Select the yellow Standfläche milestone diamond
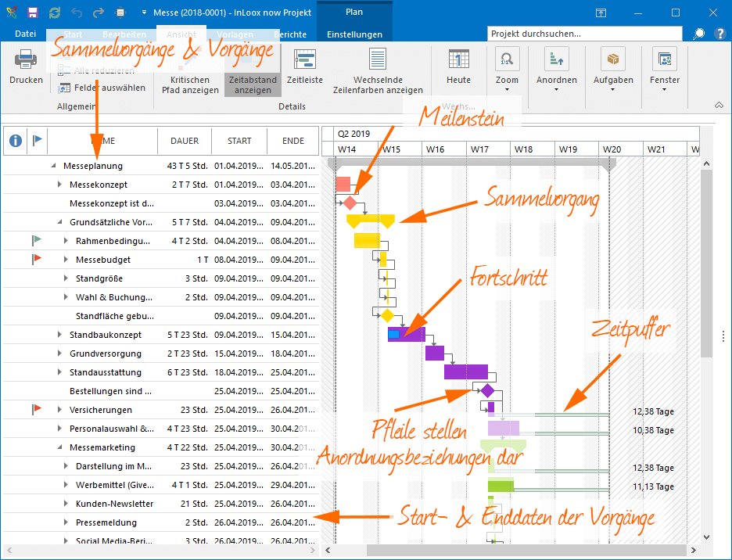732x560 pixels. [x=387, y=315]
